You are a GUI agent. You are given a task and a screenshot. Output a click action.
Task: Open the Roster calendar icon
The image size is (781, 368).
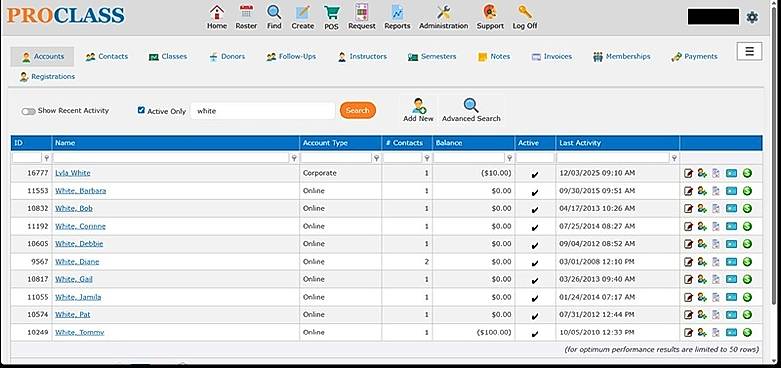[246, 12]
